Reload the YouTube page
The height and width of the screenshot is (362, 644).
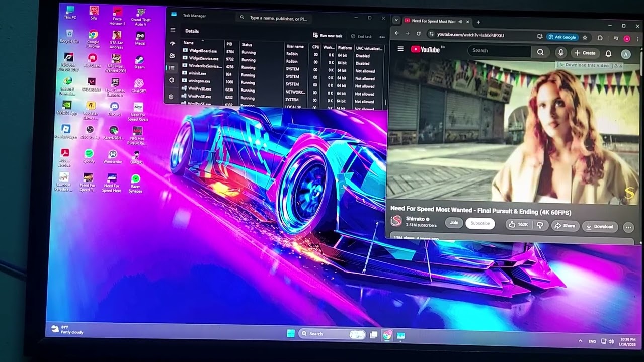(x=418, y=34)
